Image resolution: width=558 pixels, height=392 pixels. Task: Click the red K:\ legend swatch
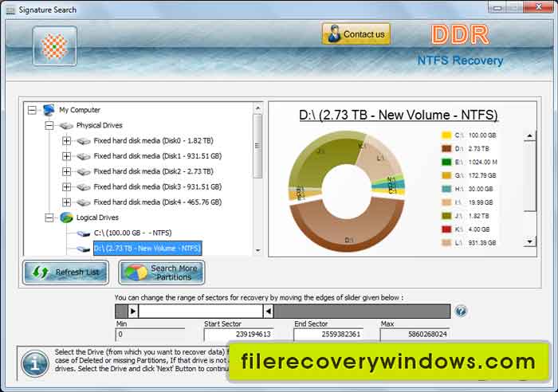point(446,229)
